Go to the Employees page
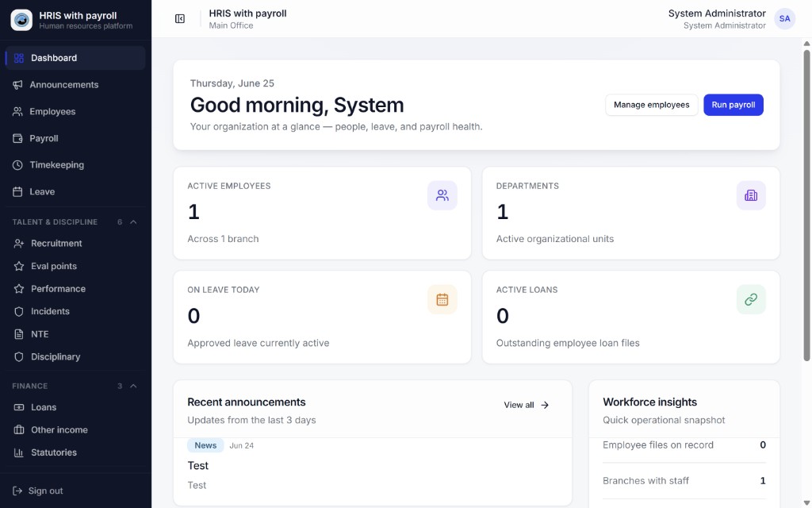This screenshot has width=812, height=508. [75, 111]
